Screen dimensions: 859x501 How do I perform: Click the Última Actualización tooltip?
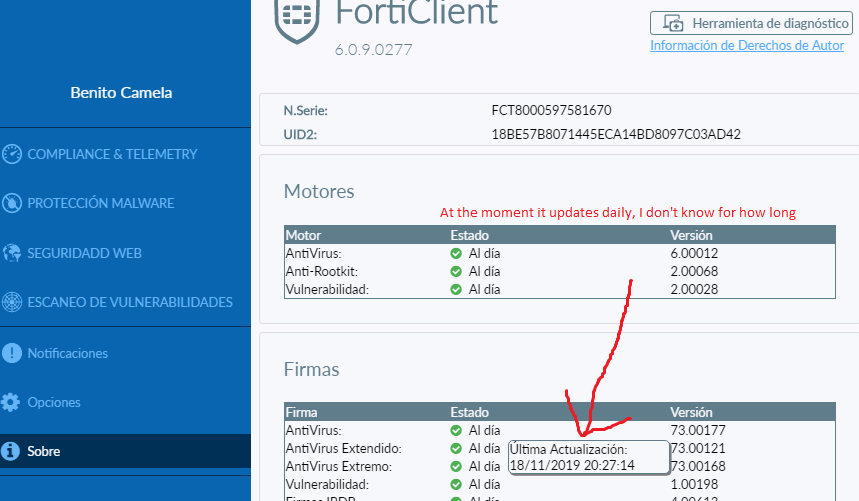[589, 457]
